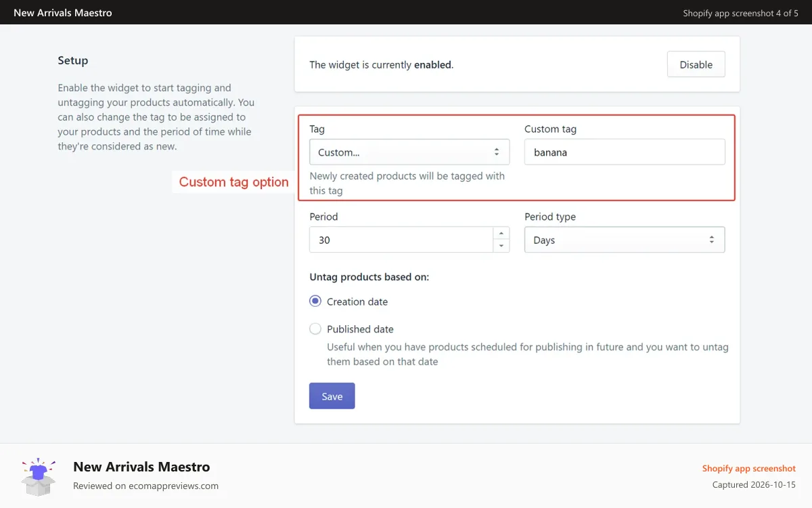
Task: Click the Period number field showing 30
Action: click(401, 240)
